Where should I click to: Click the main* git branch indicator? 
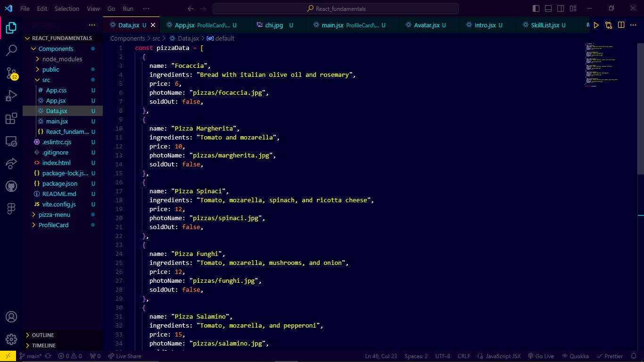pos(30,356)
